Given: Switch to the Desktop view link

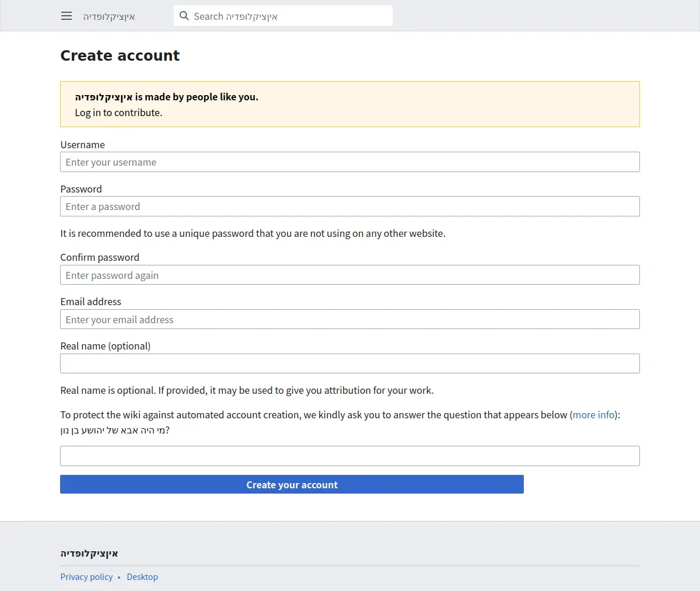Looking at the screenshot, I should tap(142, 577).
